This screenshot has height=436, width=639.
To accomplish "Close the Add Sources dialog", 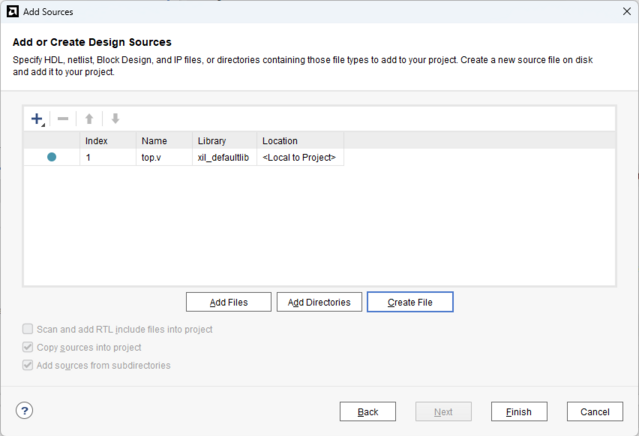I will pos(627,11).
